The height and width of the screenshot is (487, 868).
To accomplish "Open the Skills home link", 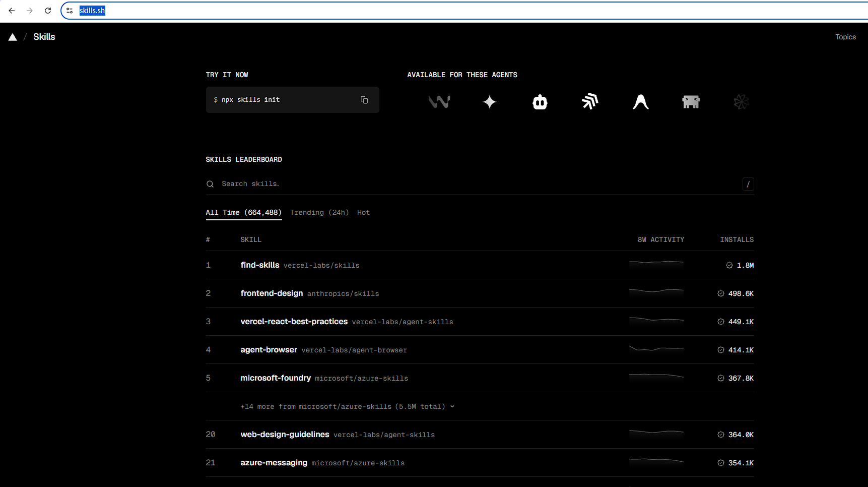I will [x=44, y=37].
